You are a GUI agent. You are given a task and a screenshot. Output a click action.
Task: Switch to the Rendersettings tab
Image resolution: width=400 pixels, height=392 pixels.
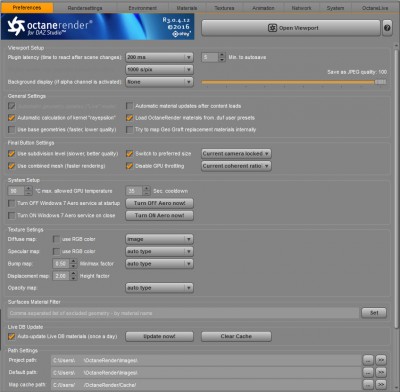[x=85, y=8]
